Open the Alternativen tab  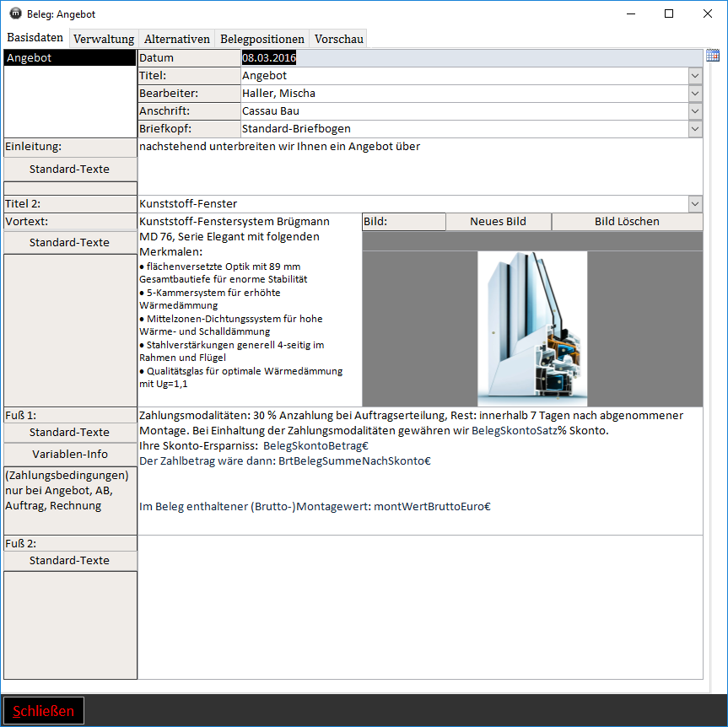tap(176, 39)
